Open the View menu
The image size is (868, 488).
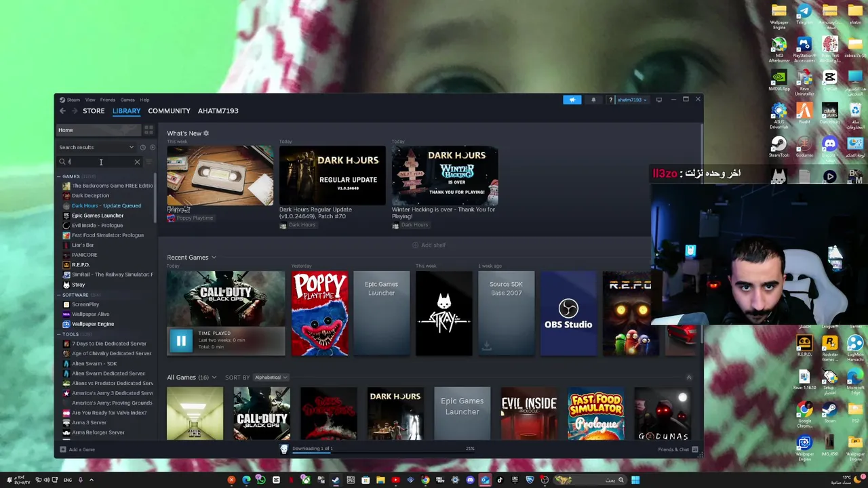click(x=90, y=100)
